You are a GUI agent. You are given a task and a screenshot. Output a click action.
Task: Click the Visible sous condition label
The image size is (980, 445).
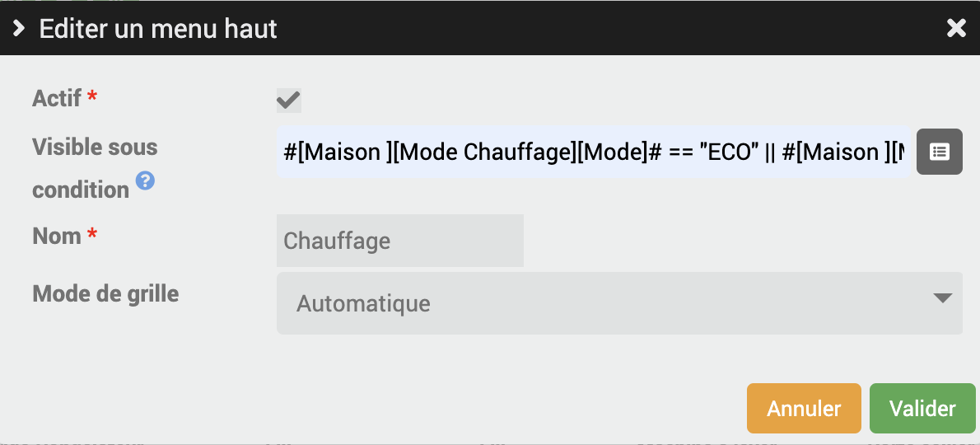[95, 168]
